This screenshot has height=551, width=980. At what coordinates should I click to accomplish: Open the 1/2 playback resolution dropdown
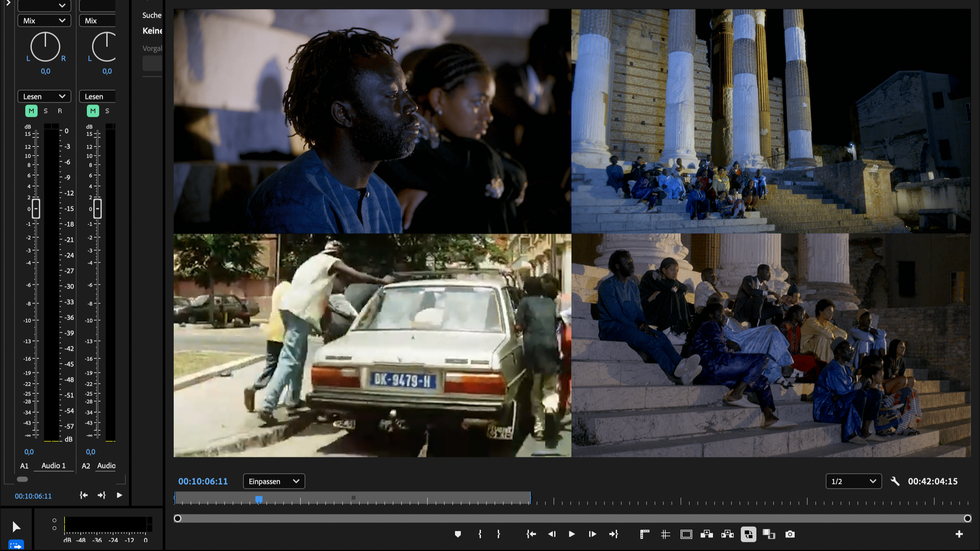pos(853,481)
